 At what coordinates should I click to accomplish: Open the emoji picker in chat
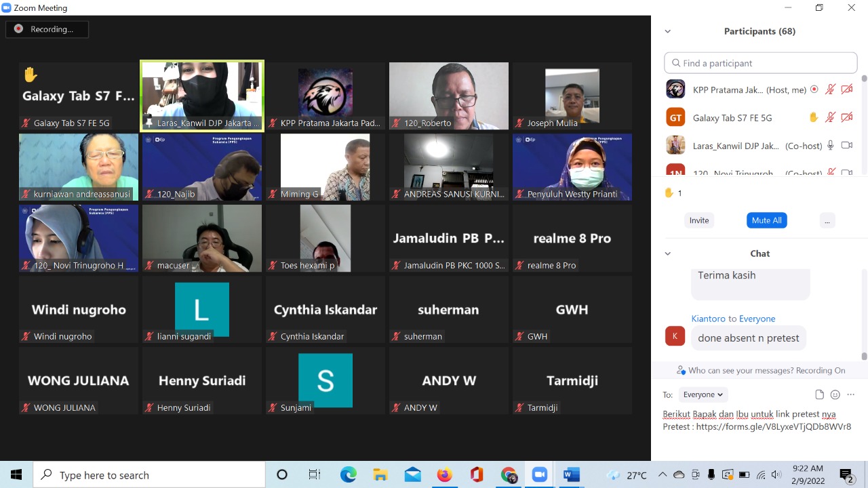(x=835, y=394)
